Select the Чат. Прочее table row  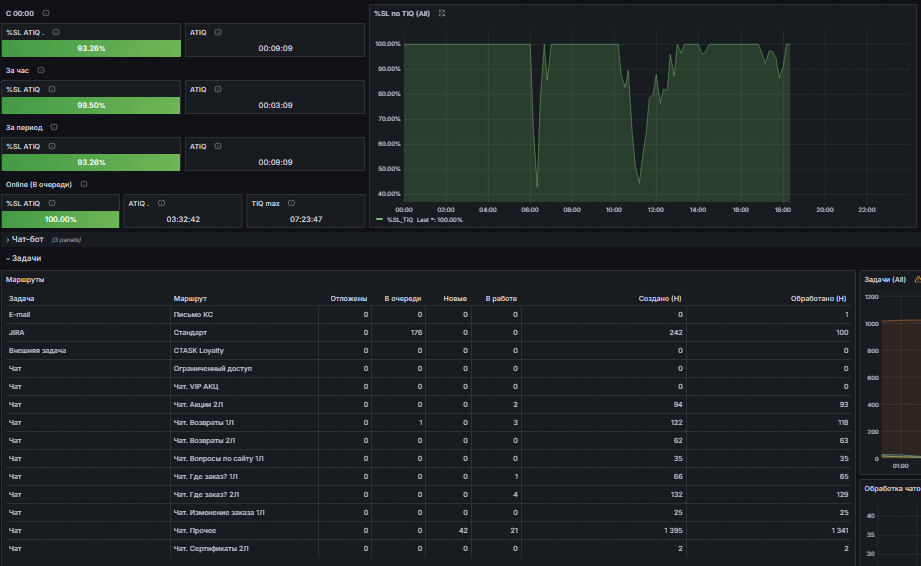click(x=429, y=530)
